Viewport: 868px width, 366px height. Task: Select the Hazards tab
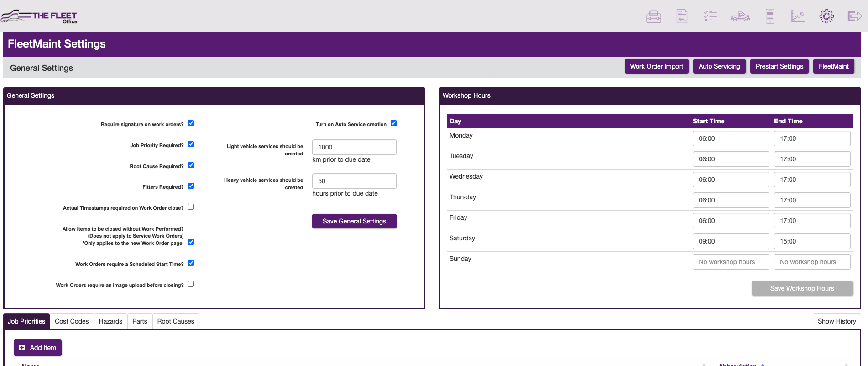click(x=110, y=321)
